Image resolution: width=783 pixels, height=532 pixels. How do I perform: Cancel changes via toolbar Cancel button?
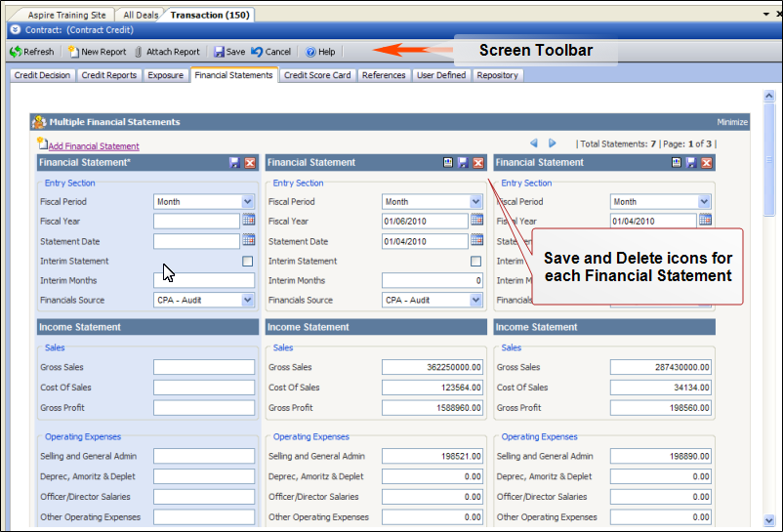(271, 52)
